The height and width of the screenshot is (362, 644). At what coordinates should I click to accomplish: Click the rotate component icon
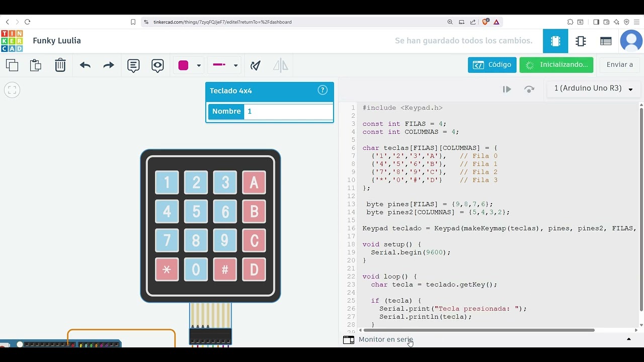pyautogui.click(x=256, y=65)
